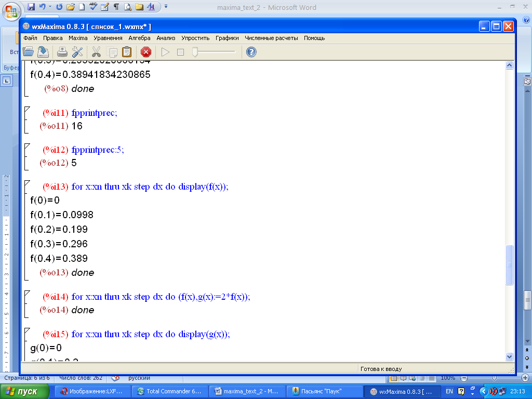
Task: Save in Word Quick Access toolbar
Action: [31, 6]
